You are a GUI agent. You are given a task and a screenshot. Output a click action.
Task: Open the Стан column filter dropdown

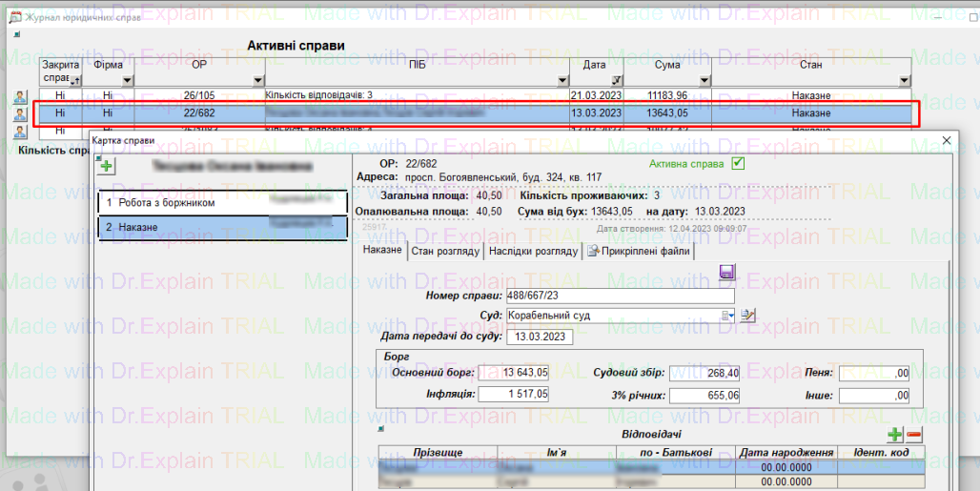[x=905, y=80]
